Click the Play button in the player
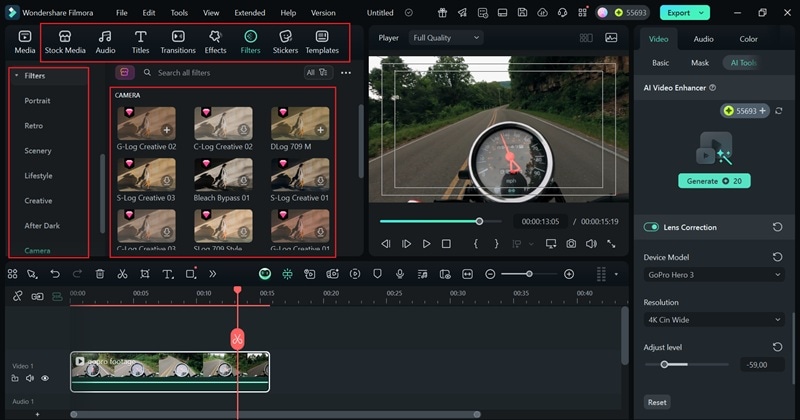Image resolution: width=800 pixels, height=420 pixels. (x=426, y=244)
